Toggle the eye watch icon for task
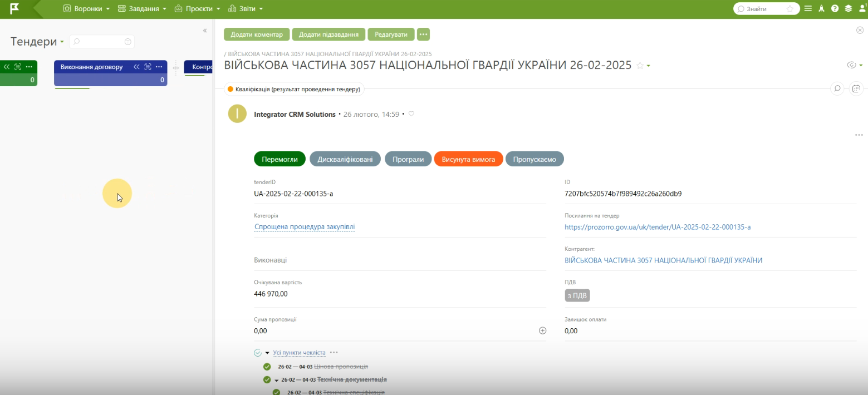 point(851,65)
